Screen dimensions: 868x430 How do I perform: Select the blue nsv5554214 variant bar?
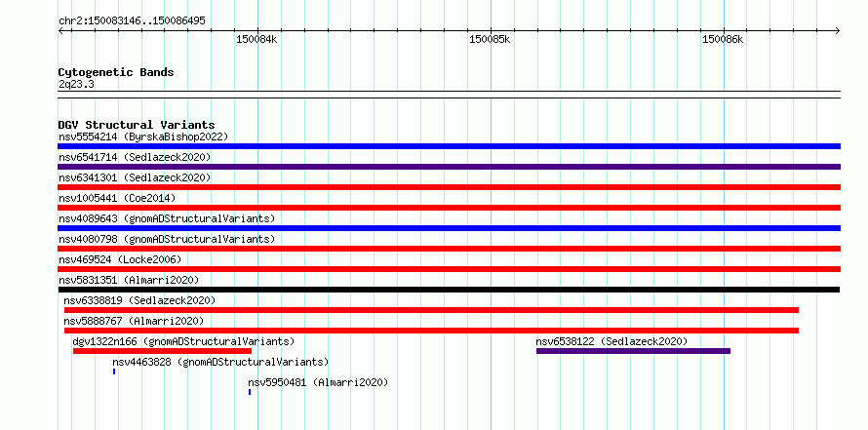click(449, 146)
